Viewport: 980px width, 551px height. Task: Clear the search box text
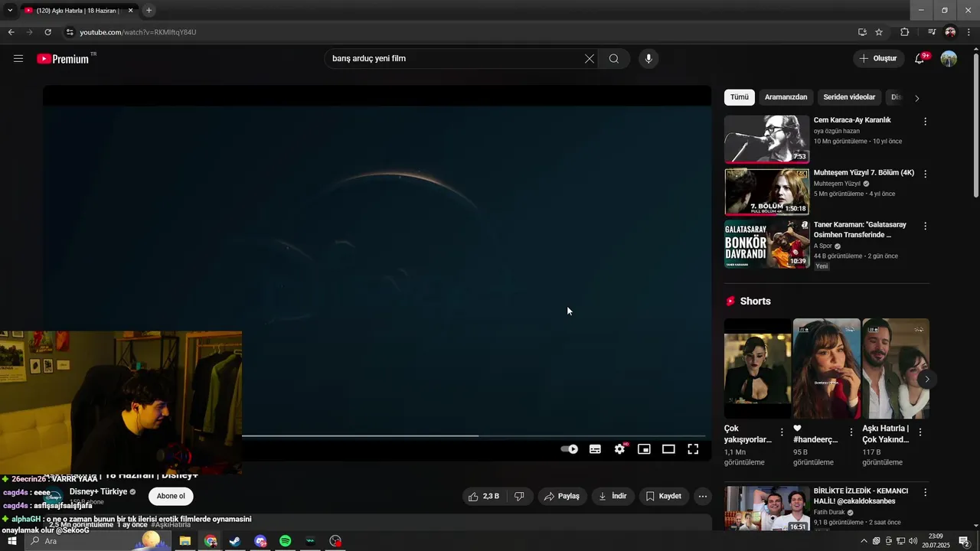click(x=590, y=59)
